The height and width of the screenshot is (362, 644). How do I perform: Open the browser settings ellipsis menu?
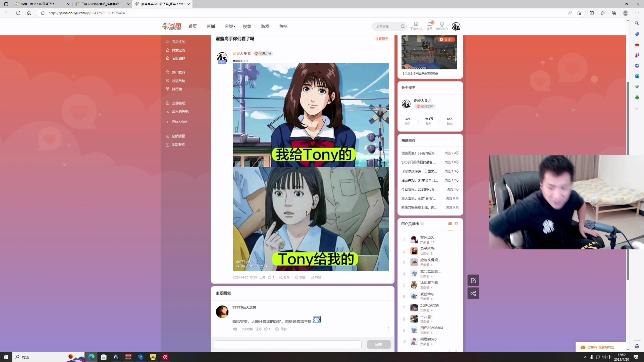click(x=637, y=13)
